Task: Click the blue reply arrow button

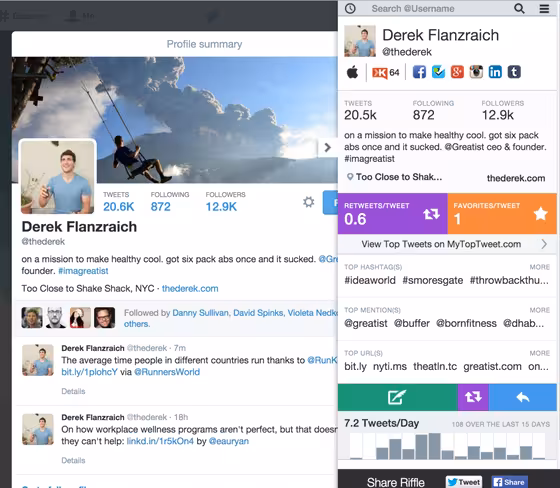Action: [x=522, y=397]
